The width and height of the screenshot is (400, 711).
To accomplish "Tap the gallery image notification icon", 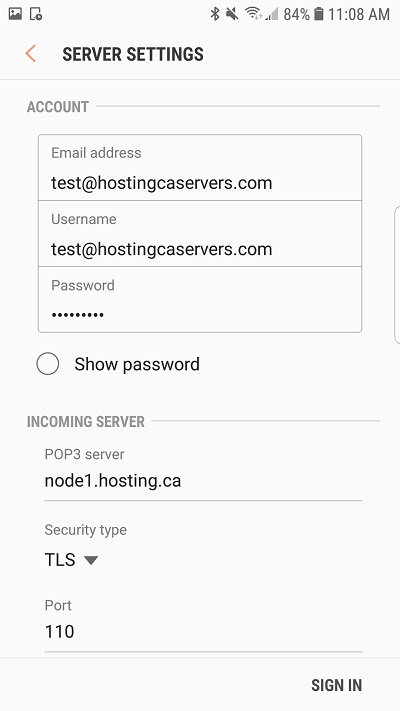I will [x=15, y=14].
